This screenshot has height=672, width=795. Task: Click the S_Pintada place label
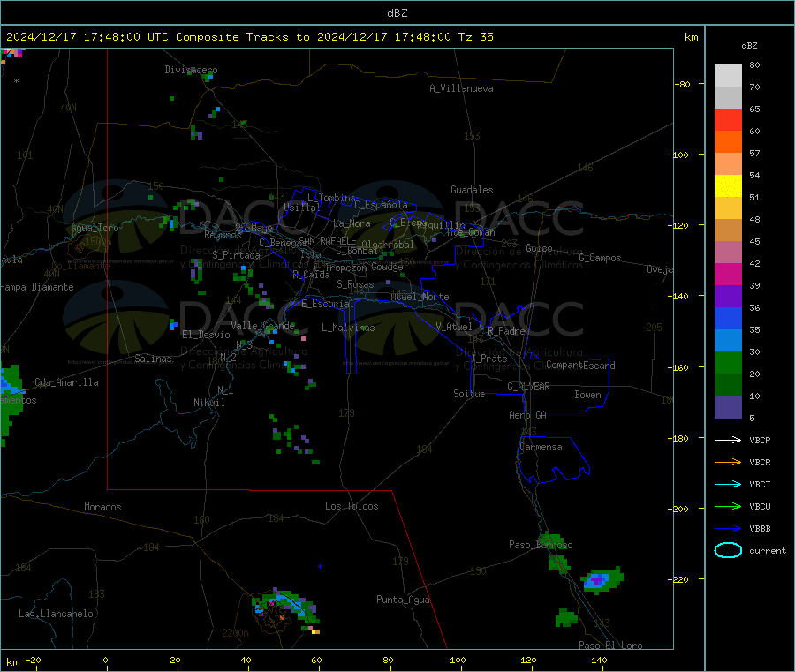point(236,255)
